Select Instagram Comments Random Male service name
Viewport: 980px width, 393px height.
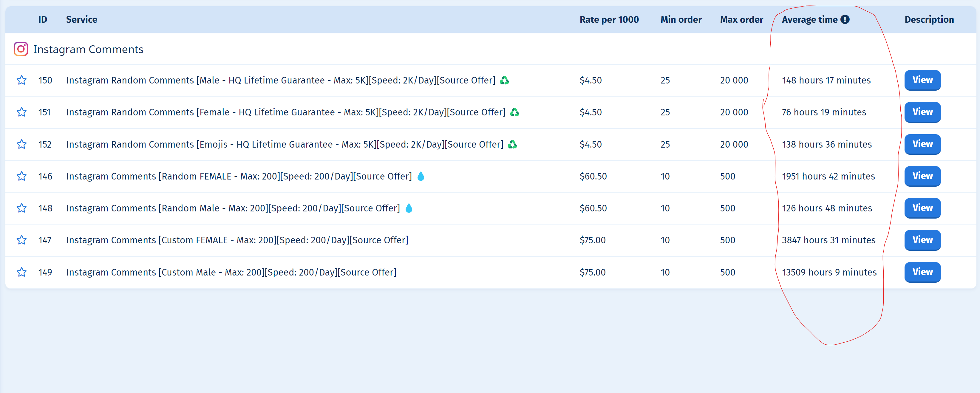pos(233,208)
